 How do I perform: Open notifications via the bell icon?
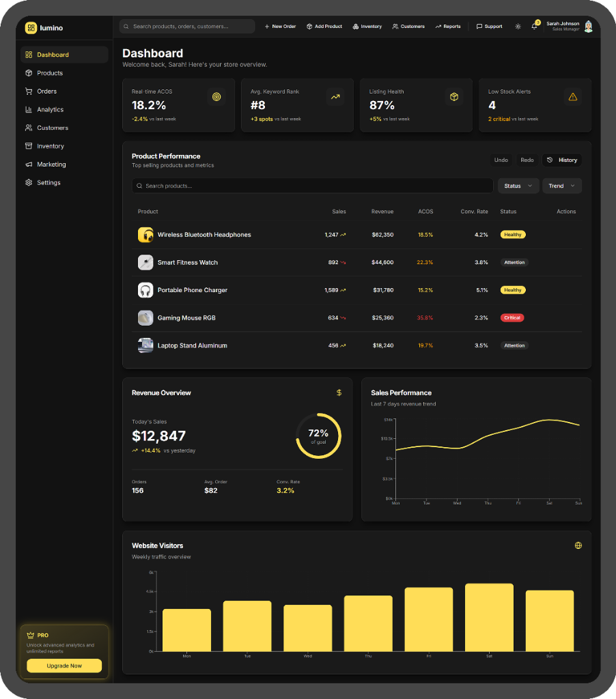pyautogui.click(x=535, y=26)
